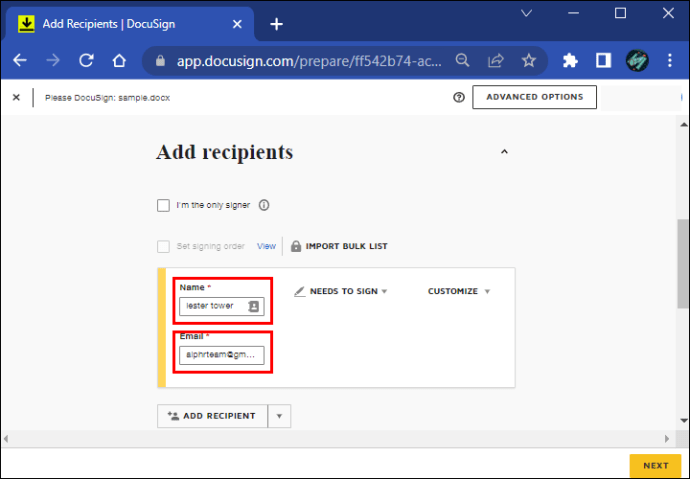Check I'm the only signer box

click(x=163, y=205)
